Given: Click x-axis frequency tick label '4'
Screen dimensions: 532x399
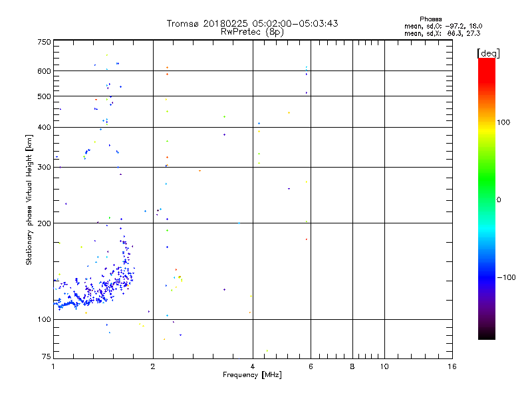Looking at the screenshot, I should click(253, 366).
